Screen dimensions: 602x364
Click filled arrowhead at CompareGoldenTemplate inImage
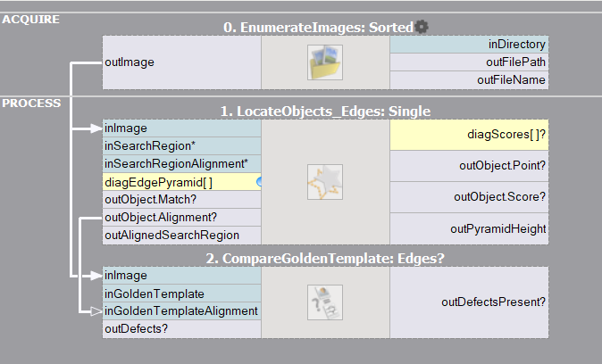point(96,276)
